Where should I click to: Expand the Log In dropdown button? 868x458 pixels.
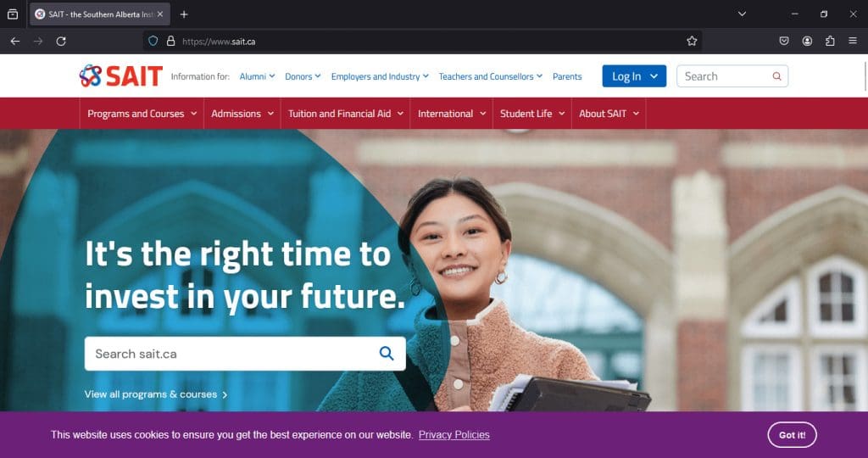(x=634, y=76)
